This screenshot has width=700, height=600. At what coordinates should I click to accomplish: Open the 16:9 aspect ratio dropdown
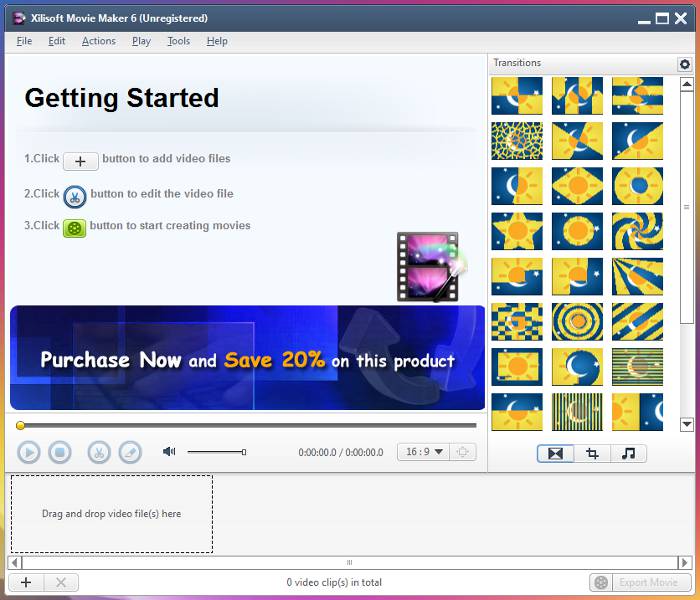424,452
